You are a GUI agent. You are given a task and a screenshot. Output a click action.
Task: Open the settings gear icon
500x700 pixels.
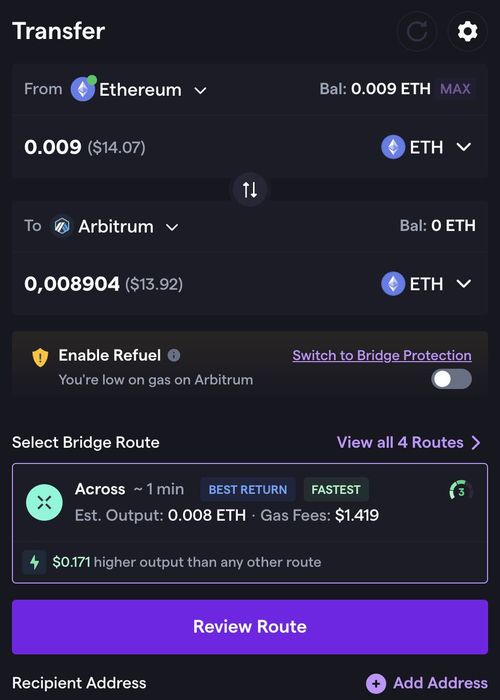tap(467, 32)
